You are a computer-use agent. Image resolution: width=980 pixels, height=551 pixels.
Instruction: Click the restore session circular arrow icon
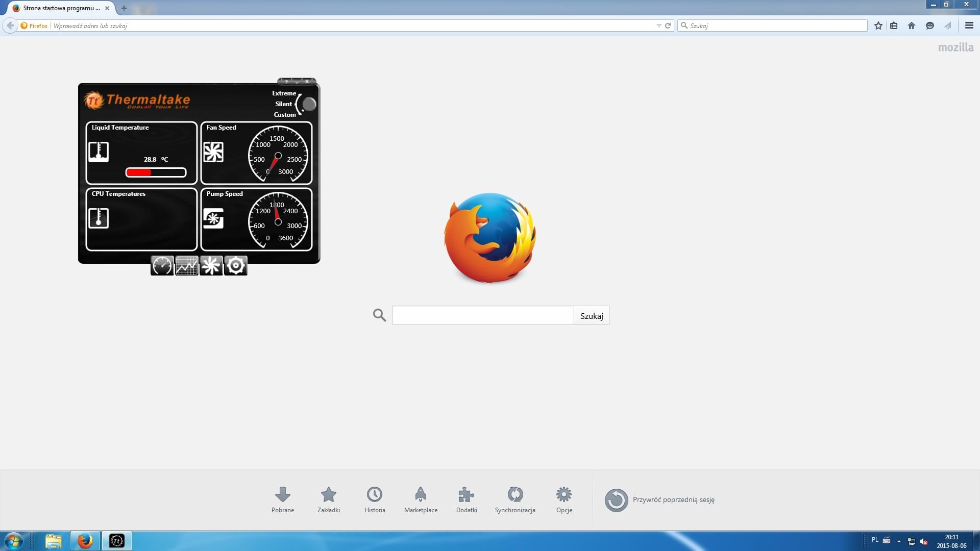click(x=616, y=500)
